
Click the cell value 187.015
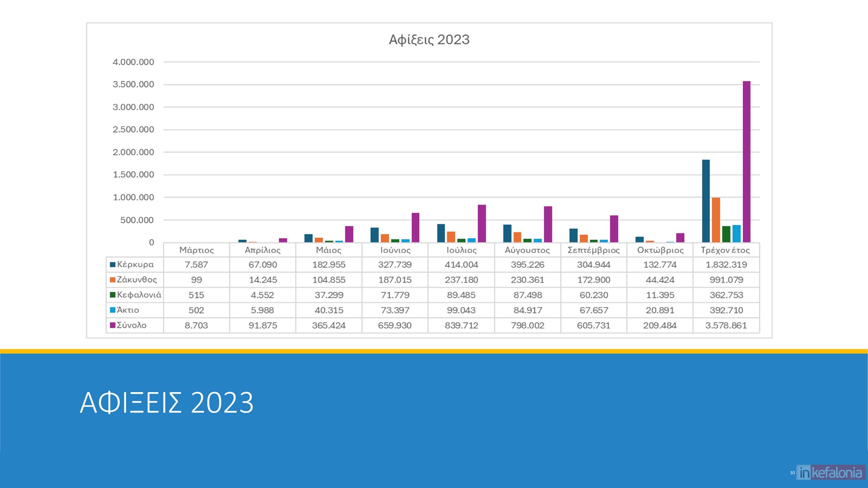point(395,280)
